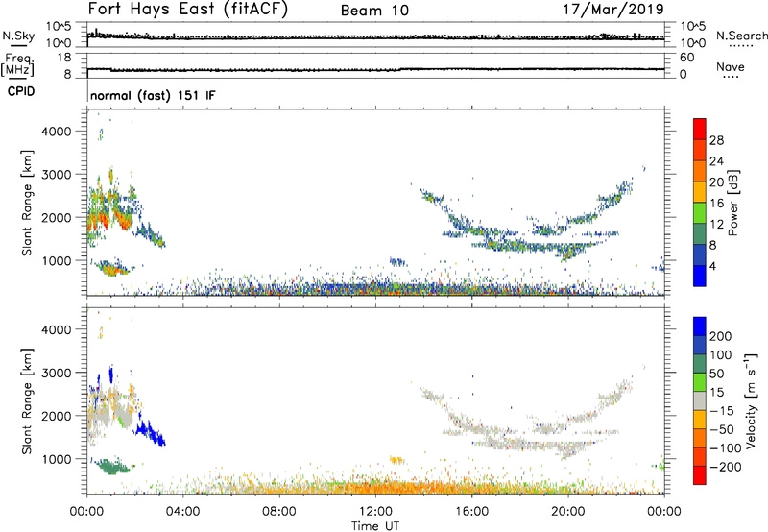Click the "08:00" time tick label
Viewport: 768px width, 532px height.
pyautogui.click(x=279, y=512)
